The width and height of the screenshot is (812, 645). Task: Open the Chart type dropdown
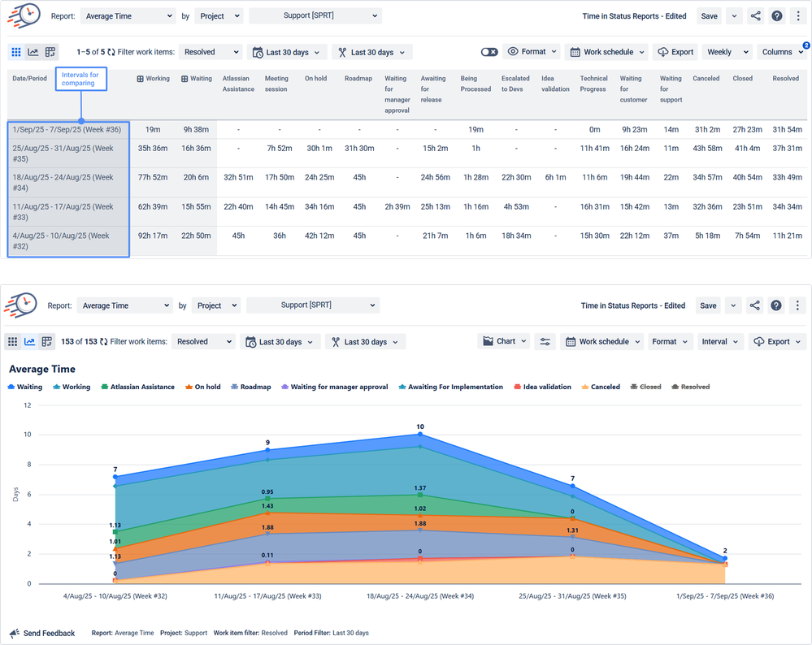[505, 342]
